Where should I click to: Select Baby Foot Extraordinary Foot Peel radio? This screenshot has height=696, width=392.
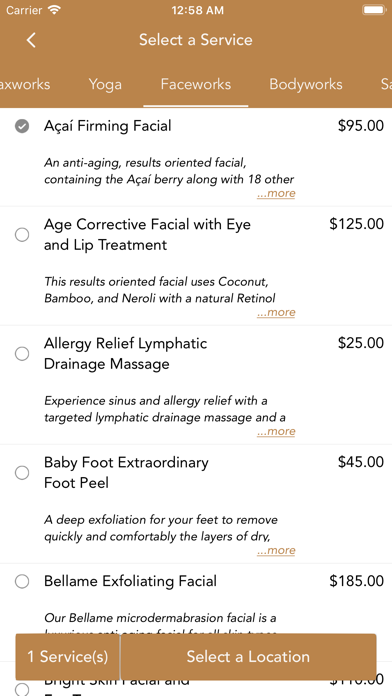[x=22, y=473]
